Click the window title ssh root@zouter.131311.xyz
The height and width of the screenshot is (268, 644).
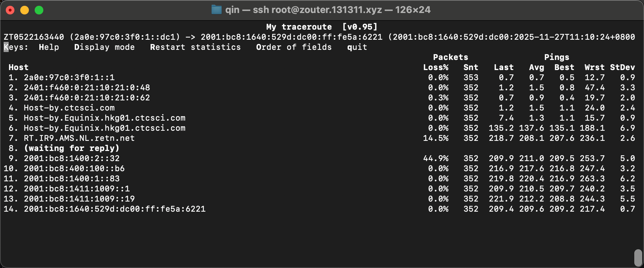(317, 10)
